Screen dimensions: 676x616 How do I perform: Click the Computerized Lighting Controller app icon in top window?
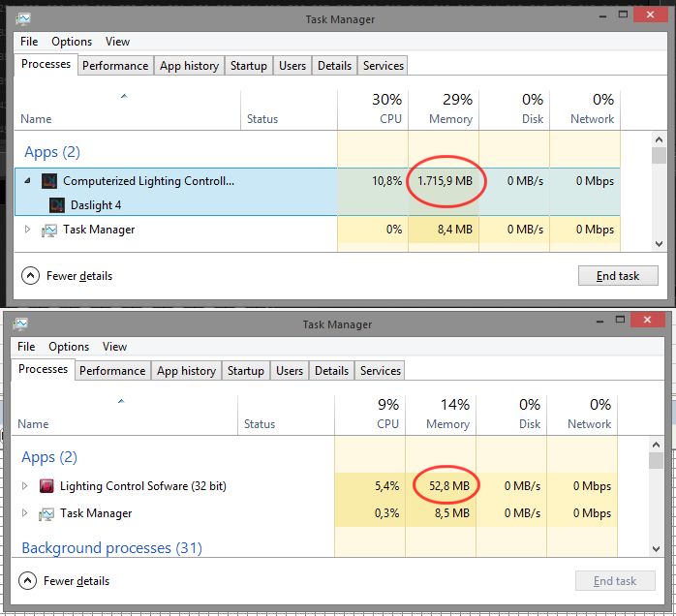[x=49, y=181]
